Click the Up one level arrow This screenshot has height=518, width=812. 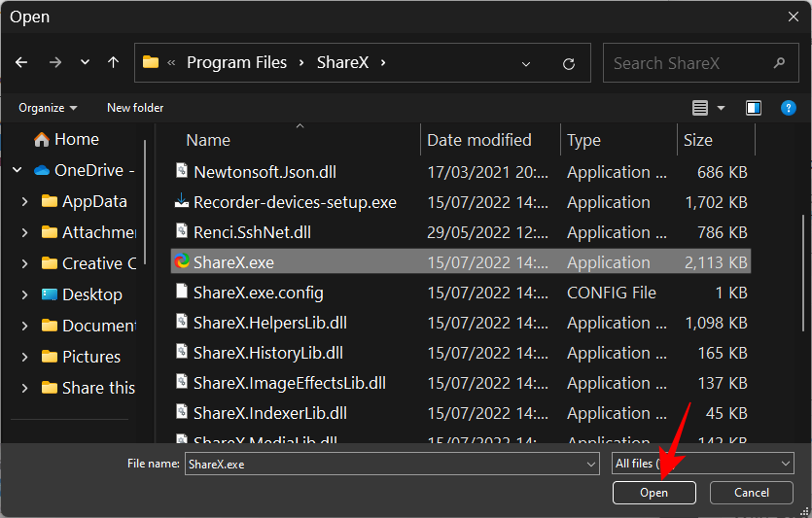pyautogui.click(x=113, y=62)
